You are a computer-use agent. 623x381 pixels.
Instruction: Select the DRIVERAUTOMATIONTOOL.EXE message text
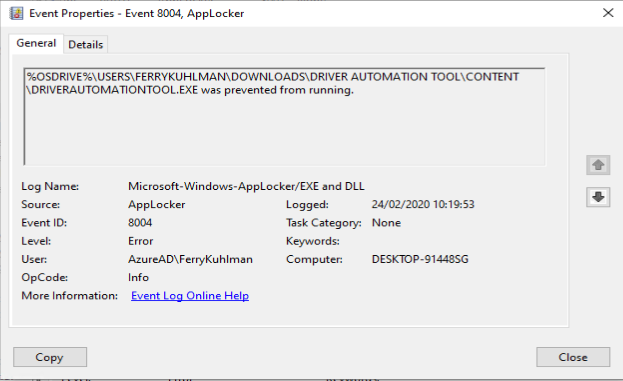(x=190, y=90)
